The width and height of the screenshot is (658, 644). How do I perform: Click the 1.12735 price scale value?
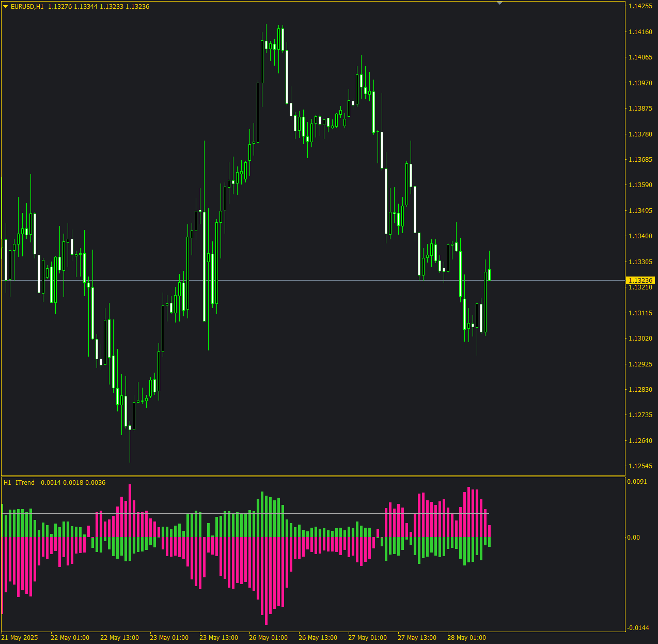coord(640,415)
